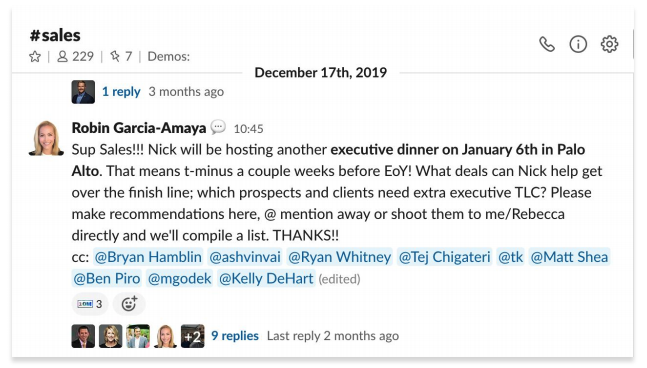Open the 229 members list
Viewport: 647px width, 368px height.
coord(75,57)
